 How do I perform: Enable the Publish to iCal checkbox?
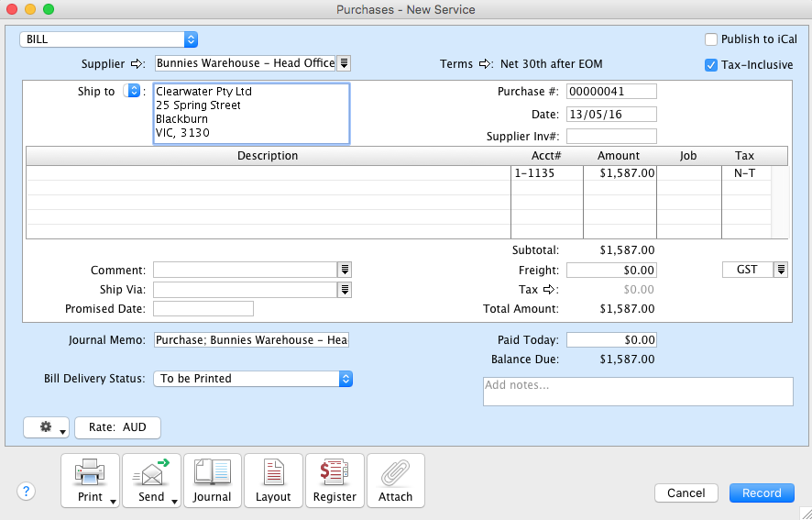click(711, 39)
